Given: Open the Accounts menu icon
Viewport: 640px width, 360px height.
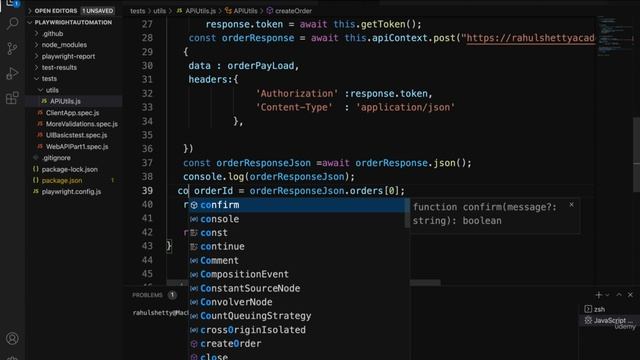Looking at the screenshot, I should tap(12, 338).
